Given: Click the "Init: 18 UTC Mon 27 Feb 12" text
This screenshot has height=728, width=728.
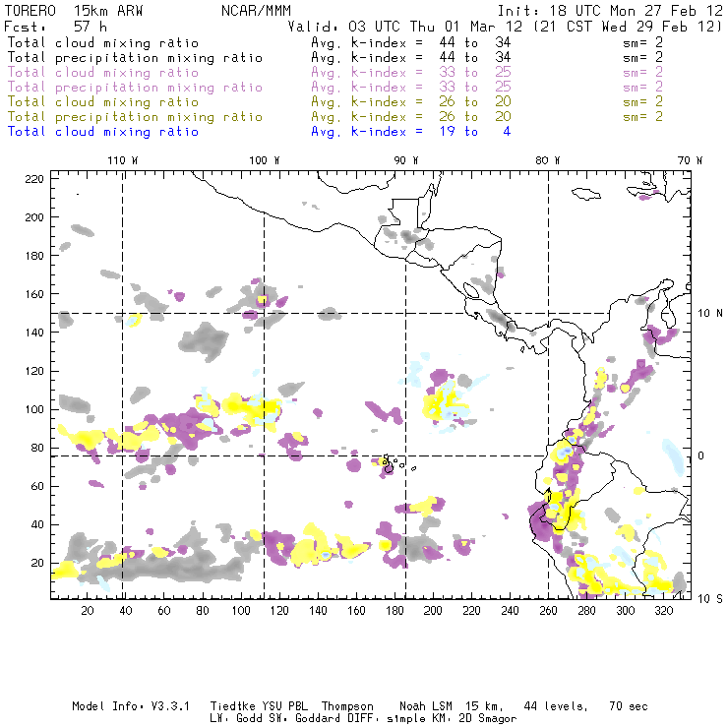Looking at the screenshot, I should pyautogui.click(x=610, y=11).
